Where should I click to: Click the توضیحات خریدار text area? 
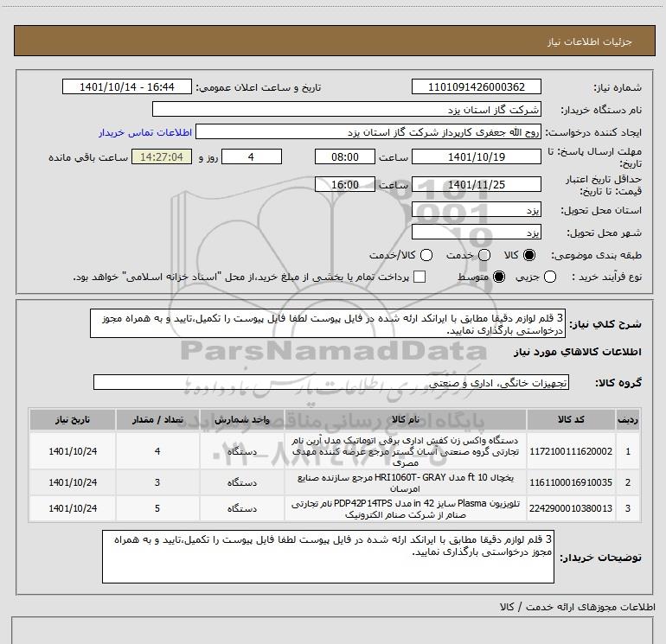[x=328, y=557]
